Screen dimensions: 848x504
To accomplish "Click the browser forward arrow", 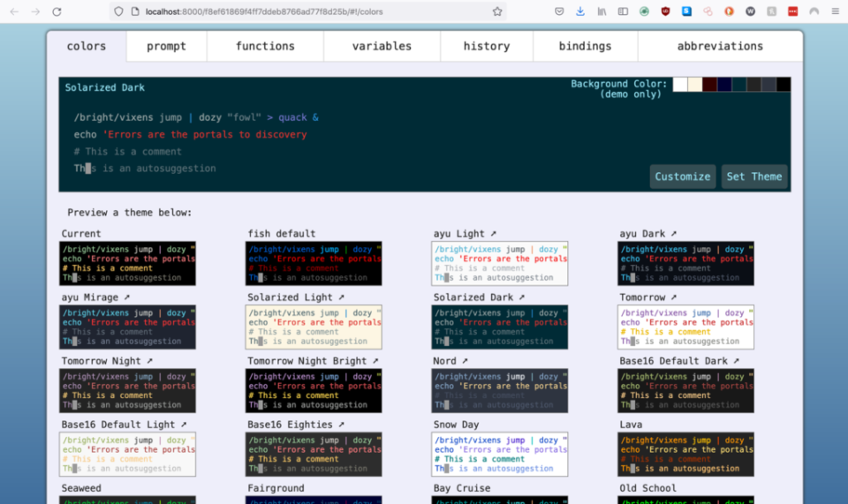I will [35, 11].
